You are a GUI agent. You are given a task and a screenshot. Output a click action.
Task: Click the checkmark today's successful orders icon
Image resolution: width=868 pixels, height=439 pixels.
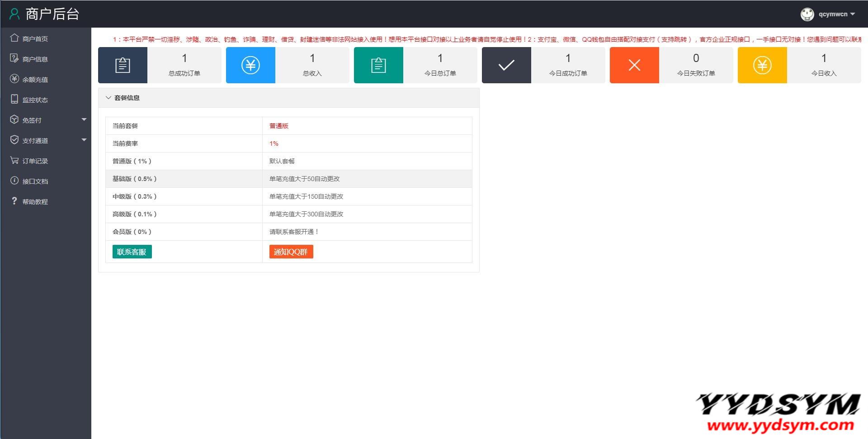506,65
